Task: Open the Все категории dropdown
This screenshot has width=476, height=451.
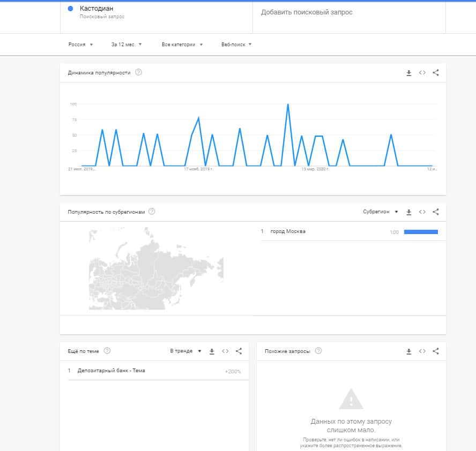Action: pyautogui.click(x=182, y=44)
